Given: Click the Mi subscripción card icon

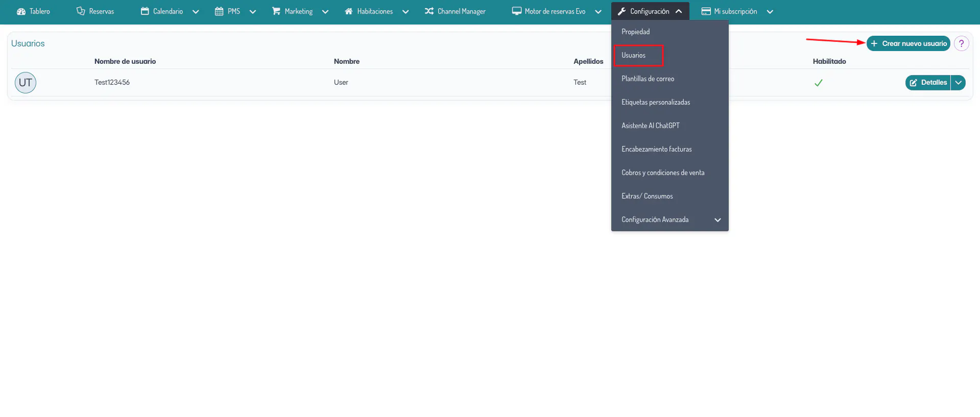Looking at the screenshot, I should 706,11.
